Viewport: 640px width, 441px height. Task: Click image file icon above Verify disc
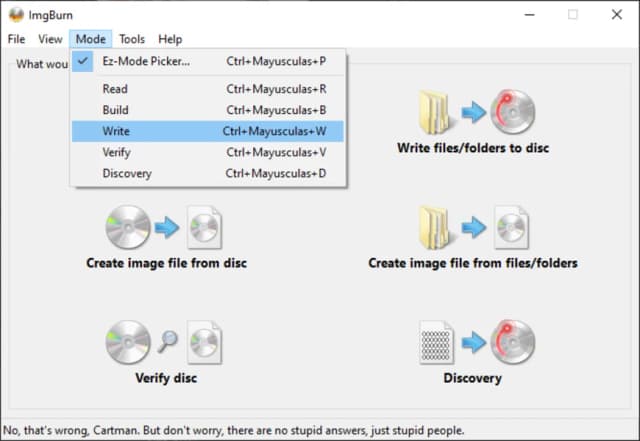pos(204,343)
